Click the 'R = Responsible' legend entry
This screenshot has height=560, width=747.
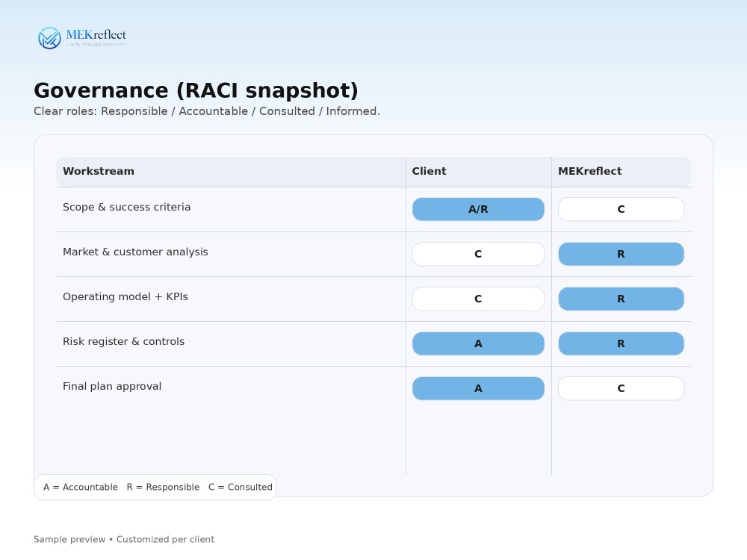click(x=163, y=487)
